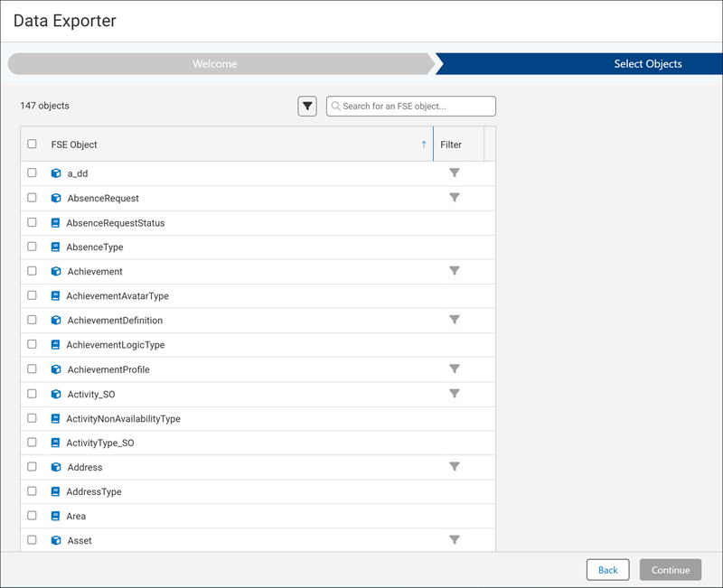The height and width of the screenshot is (588, 723).
Task: Check the box for a_dd
Action: pos(32,173)
